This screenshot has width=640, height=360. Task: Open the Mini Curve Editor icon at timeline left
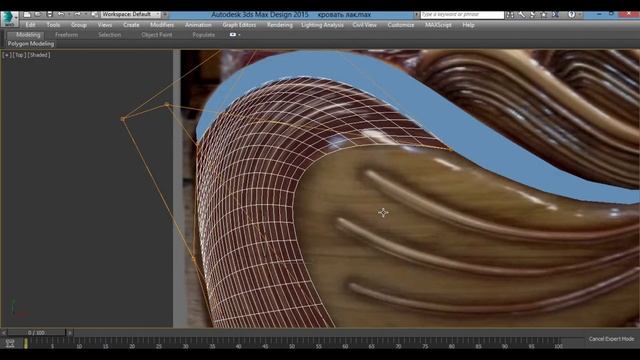point(10,343)
